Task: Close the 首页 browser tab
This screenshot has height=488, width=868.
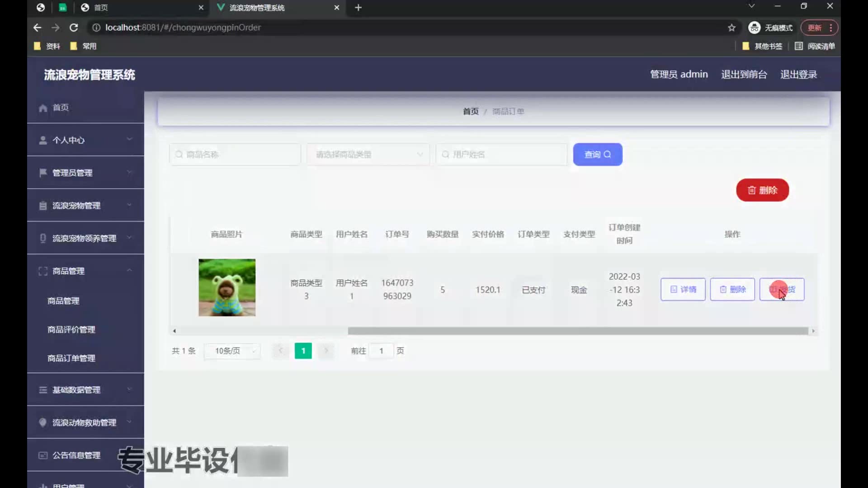Action: tap(201, 8)
